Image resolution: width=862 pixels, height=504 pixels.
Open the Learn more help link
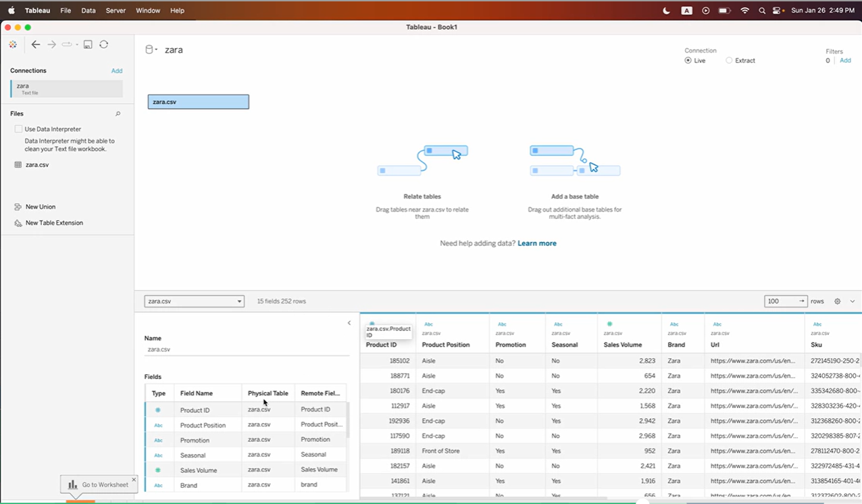[537, 243]
